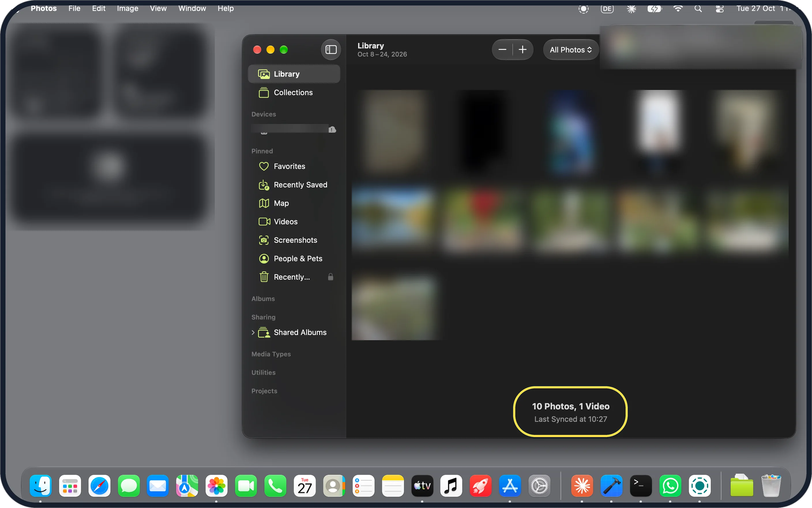Launch Apple TV from the Dock

click(x=422, y=486)
